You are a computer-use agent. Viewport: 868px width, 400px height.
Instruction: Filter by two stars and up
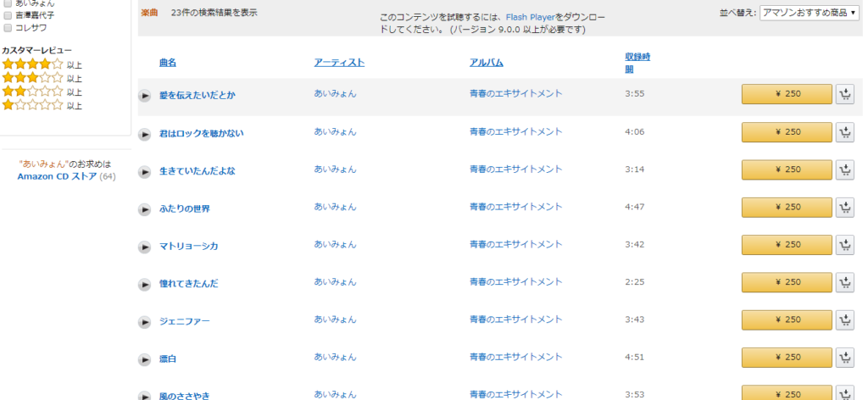(x=42, y=92)
